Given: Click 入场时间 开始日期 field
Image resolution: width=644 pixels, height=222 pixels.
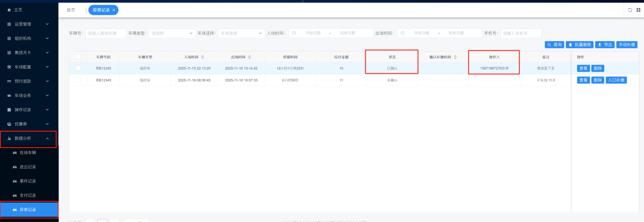Looking at the screenshot, I should [313, 33].
